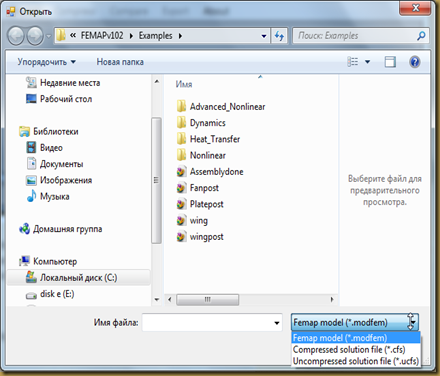The width and height of the screenshot is (440, 376).
Task: Click the navigation pane scroll down arrow
Action: coord(157,300)
